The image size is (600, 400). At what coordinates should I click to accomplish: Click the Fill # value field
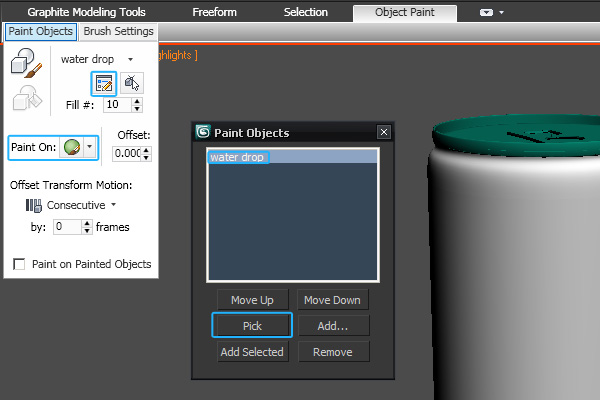click(x=117, y=104)
